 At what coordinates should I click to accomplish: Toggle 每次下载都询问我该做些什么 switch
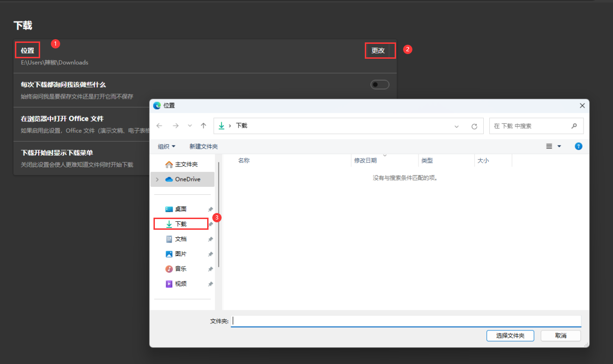click(380, 84)
